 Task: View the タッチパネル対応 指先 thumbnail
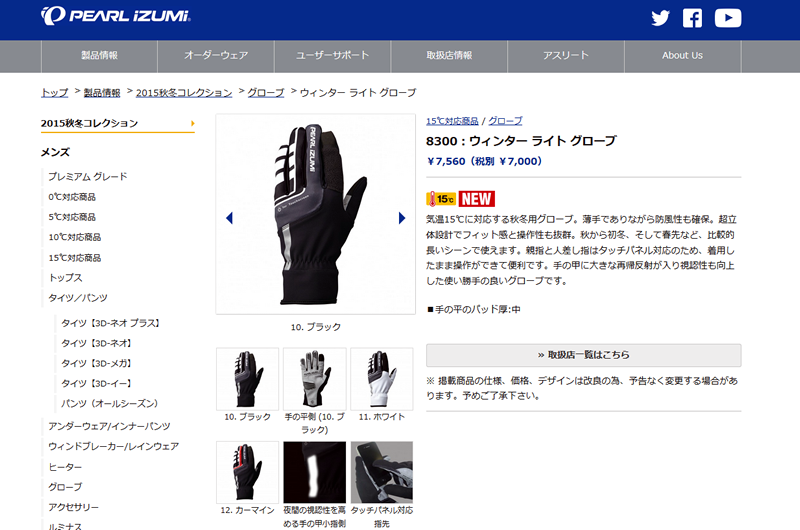pyautogui.click(x=382, y=472)
